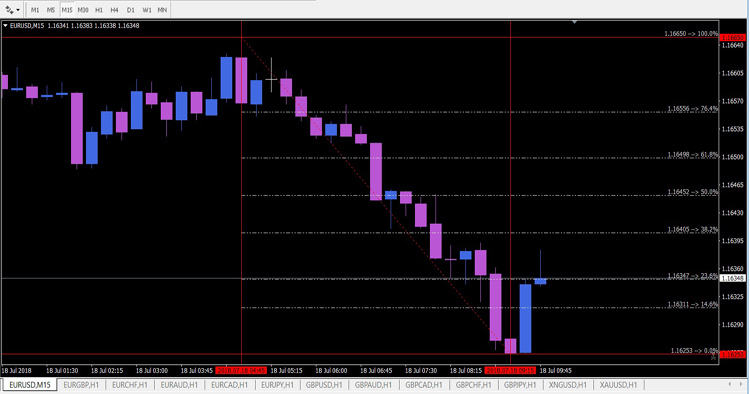Expand the EURUSD,M15 chart title triangle
Screen dimensions: 750x394
6,26
